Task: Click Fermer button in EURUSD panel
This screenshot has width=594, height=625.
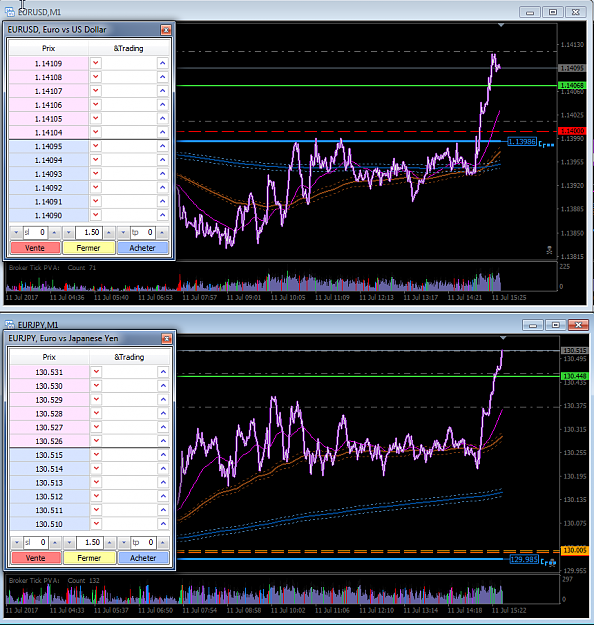Action: point(89,248)
